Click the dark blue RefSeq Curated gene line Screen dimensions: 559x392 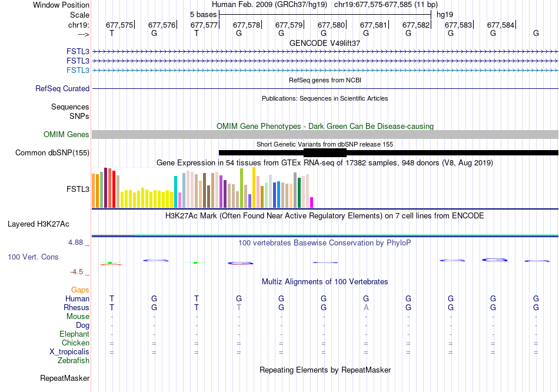click(325, 88)
